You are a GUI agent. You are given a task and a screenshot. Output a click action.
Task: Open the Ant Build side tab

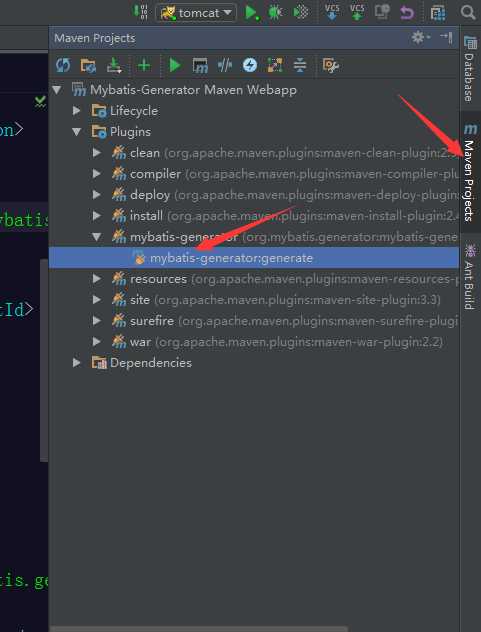pyautogui.click(x=470, y=276)
